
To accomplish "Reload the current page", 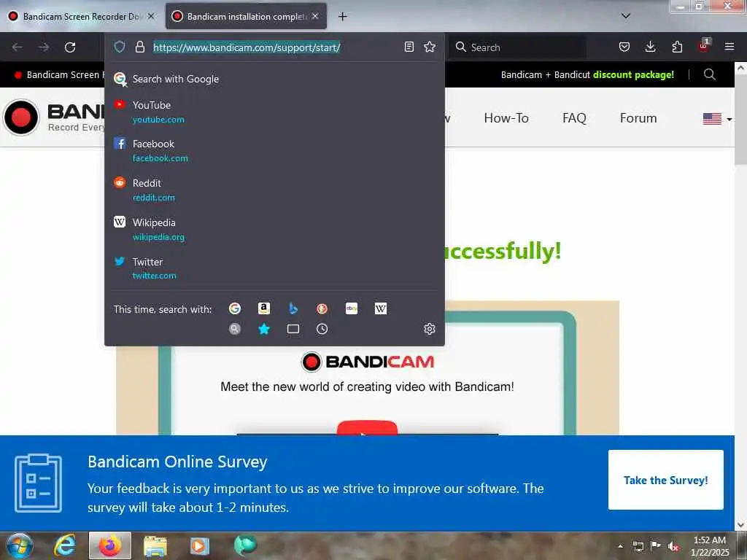I will 70,47.
